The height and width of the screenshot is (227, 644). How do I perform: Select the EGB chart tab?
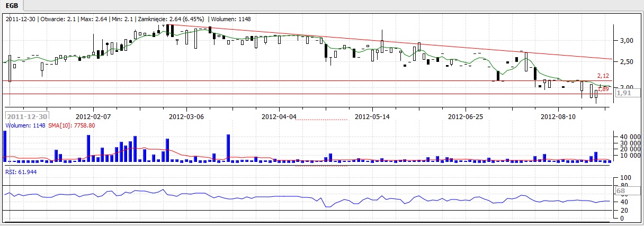[x=11, y=6]
